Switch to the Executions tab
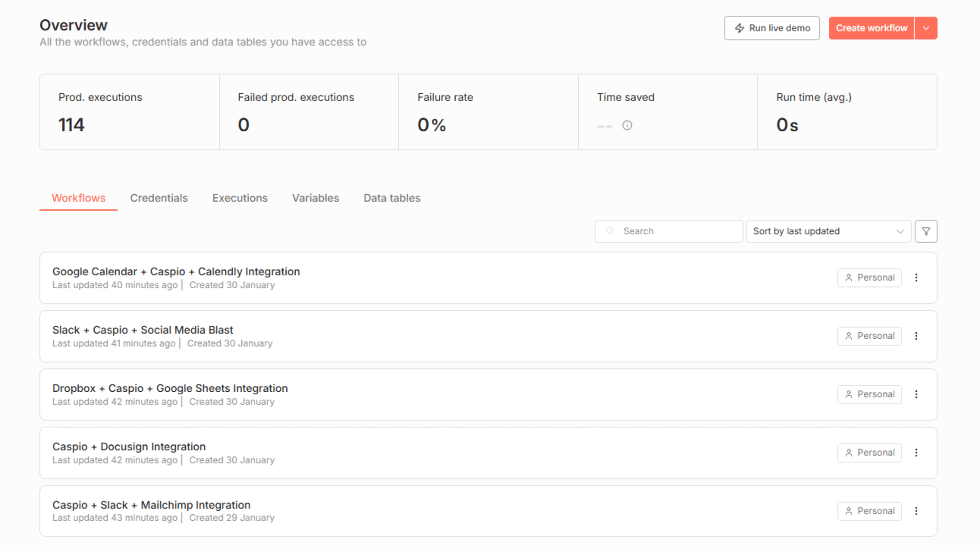This screenshot has width=980, height=551. 240,198
